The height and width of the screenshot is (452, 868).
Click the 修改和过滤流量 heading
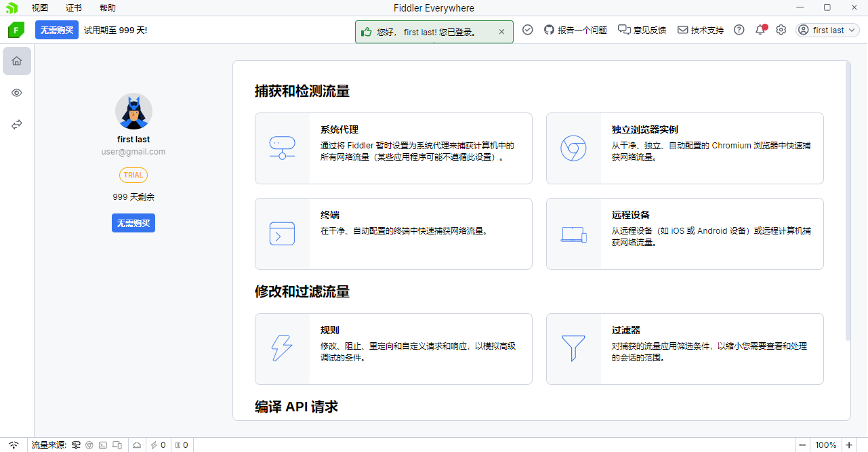pos(302,291)
